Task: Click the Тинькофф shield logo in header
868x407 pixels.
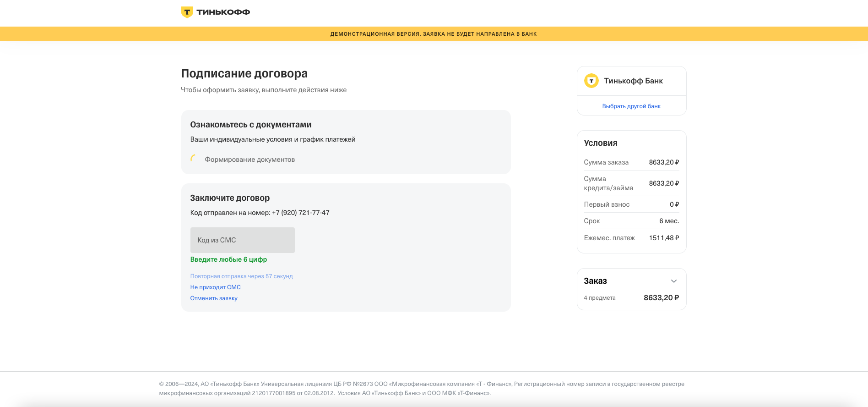Action: click(x=187, y=12)
